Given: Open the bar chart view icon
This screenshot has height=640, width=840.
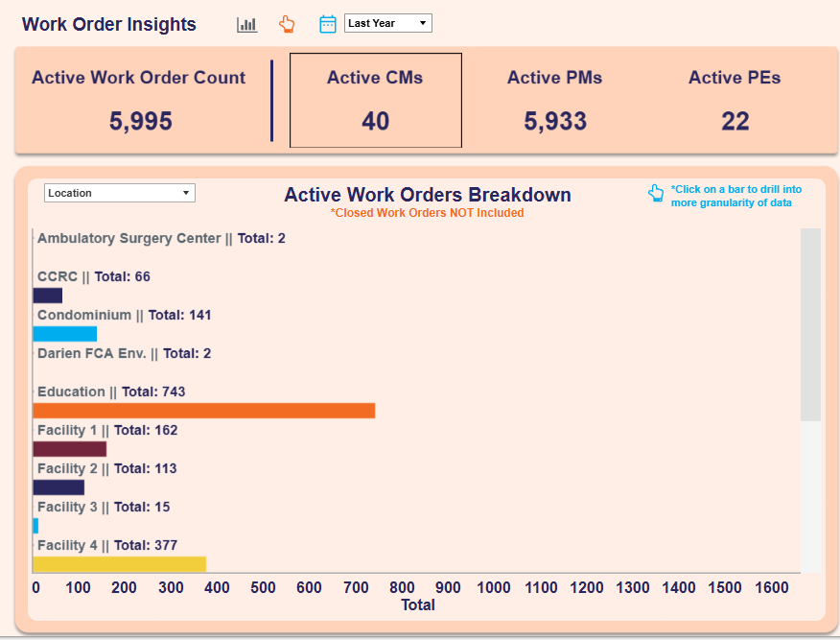Looking at the screenshot, I should point(246,24).
